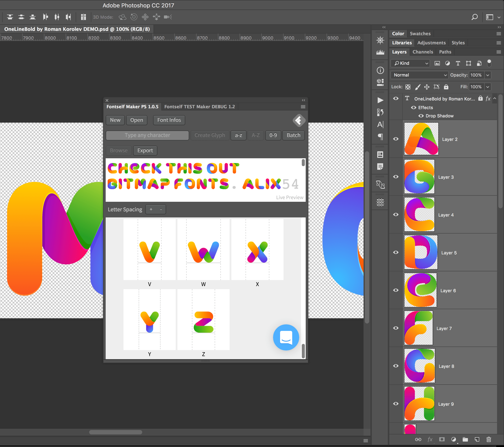Image resolution: width=504 pixels, height=447 pixels.
Task: Click the Export button
Action: tap(145, 150)
